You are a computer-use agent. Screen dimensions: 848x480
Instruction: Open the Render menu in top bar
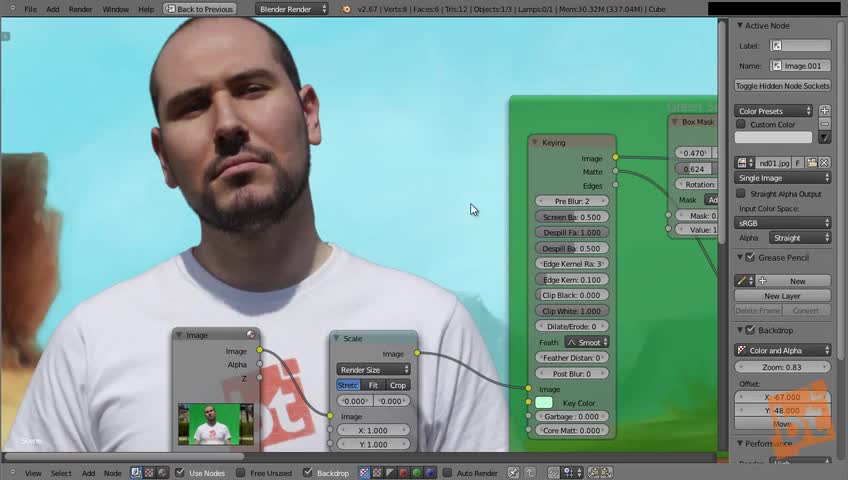tap(81, 9)
